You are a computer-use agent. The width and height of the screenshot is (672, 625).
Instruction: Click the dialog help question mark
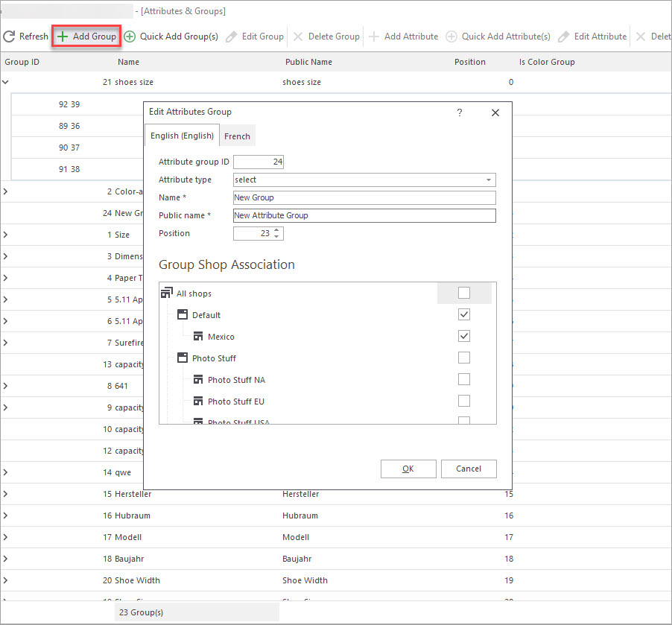[x=460, y=112]
